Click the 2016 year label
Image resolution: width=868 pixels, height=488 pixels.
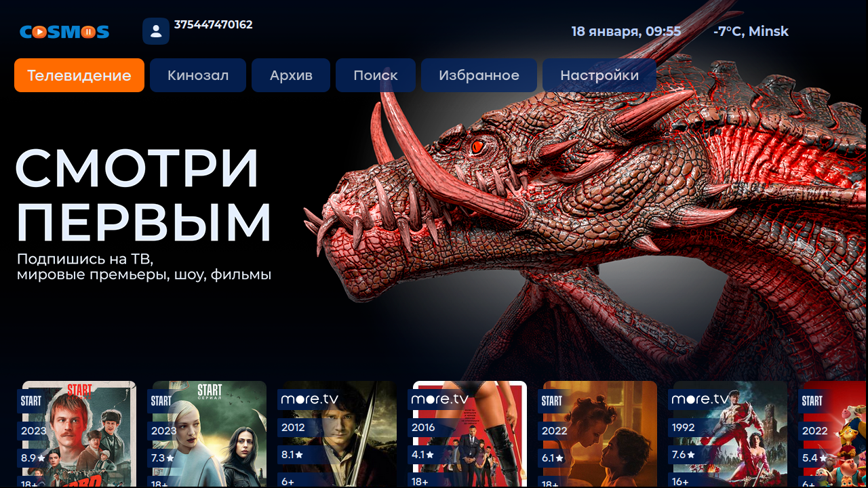[424, 428]
